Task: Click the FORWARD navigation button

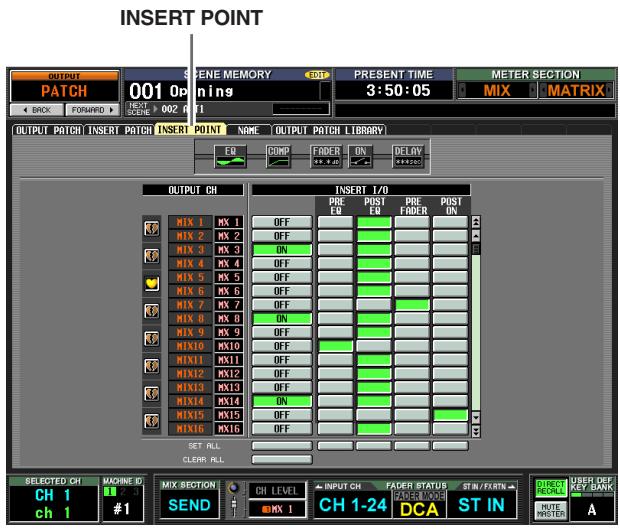Action: pos(93,110)
